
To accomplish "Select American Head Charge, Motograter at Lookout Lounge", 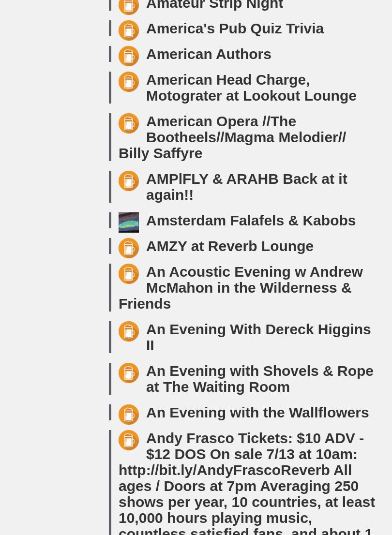I will [x=251, y=88].
